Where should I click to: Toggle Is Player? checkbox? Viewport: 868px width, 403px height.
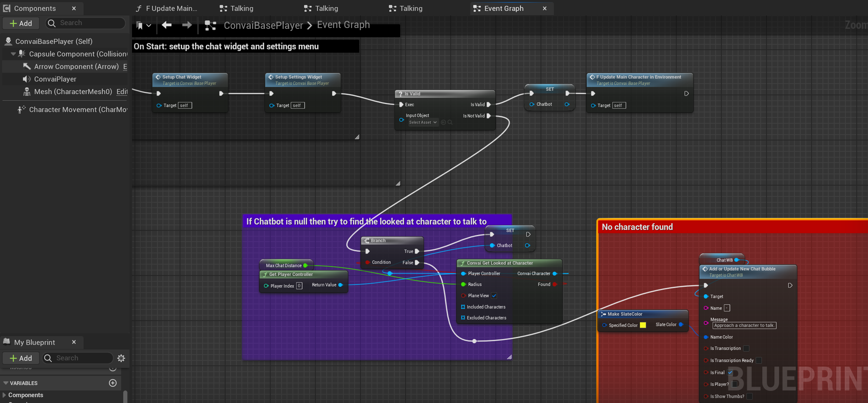[735, 384]
